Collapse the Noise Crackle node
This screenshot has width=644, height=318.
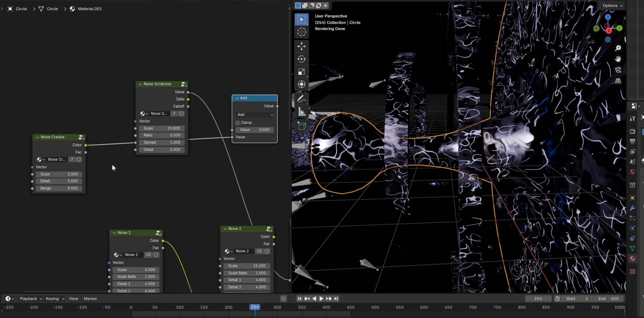(x=37, y=137)
